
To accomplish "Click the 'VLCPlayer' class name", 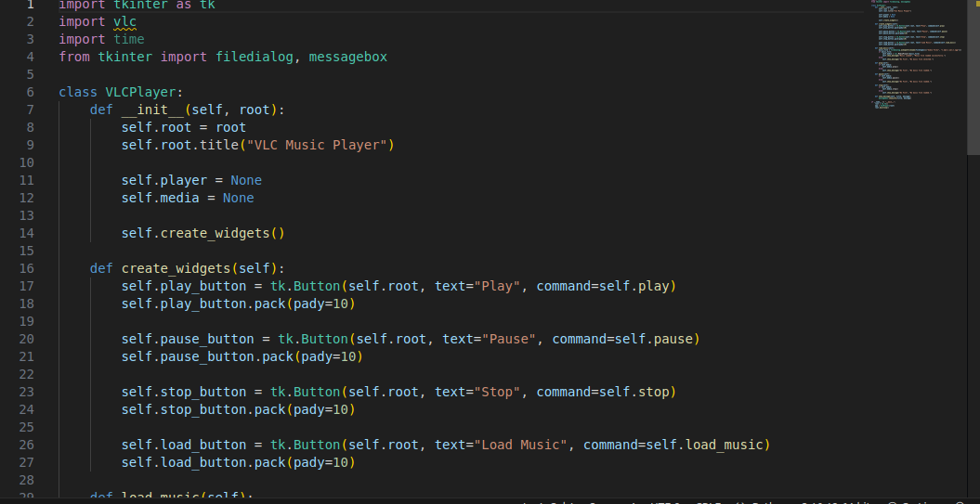I will [140, 93].
